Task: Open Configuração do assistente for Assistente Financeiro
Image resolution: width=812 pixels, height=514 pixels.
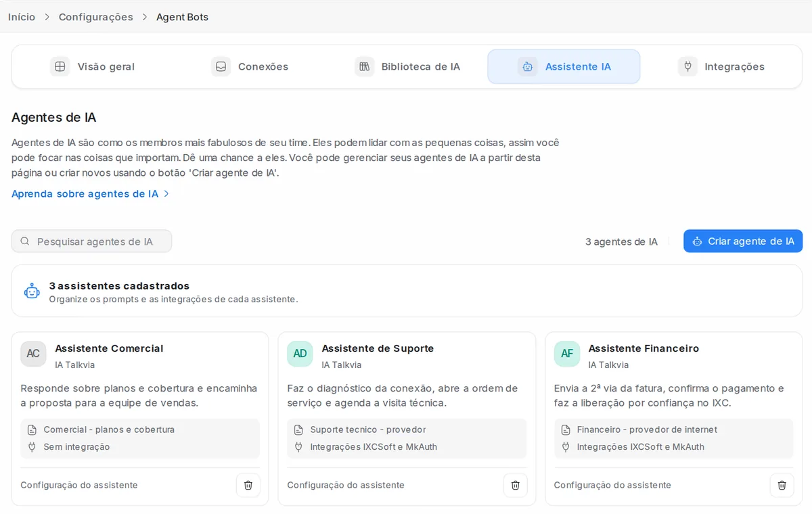Action: coord(612,485)
